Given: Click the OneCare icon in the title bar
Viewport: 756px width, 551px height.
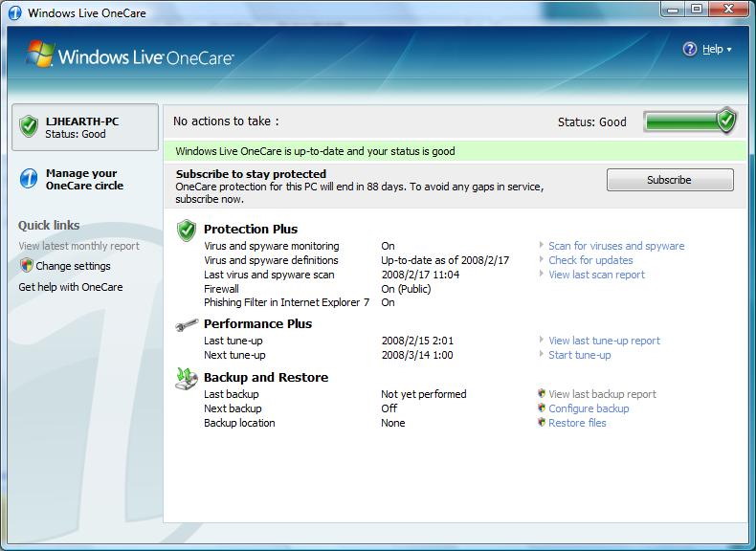Looking at the screenshot, I should 14,13.
